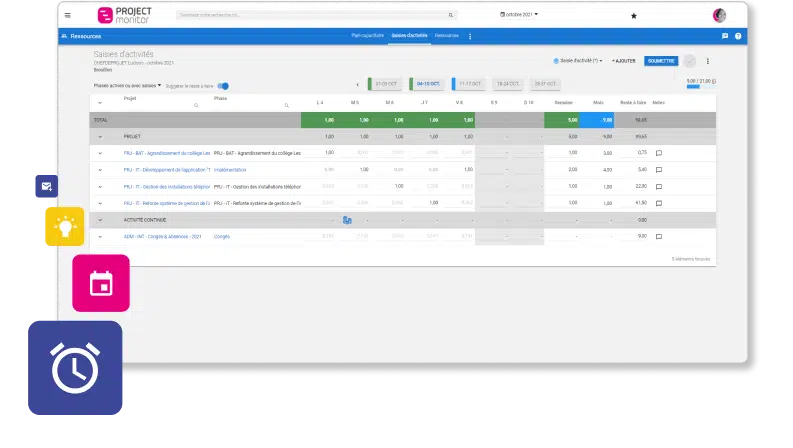This screenshot has width=793, height=448.
Task: Click the blue alarm clock tile
Action: coord(75,368)
